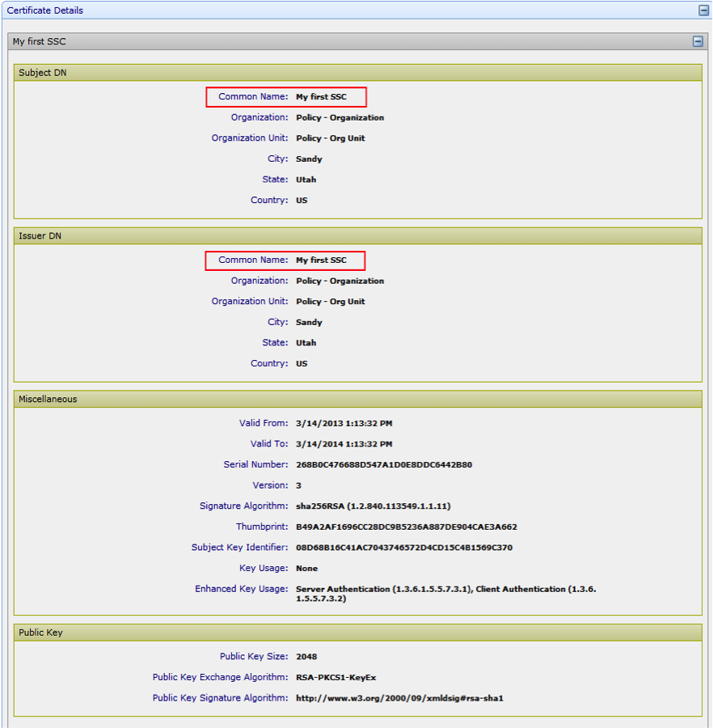Click Common Name value under Issuer DN
The height and width of the screenshot is (728, 713).
click(x=321, y=260)
